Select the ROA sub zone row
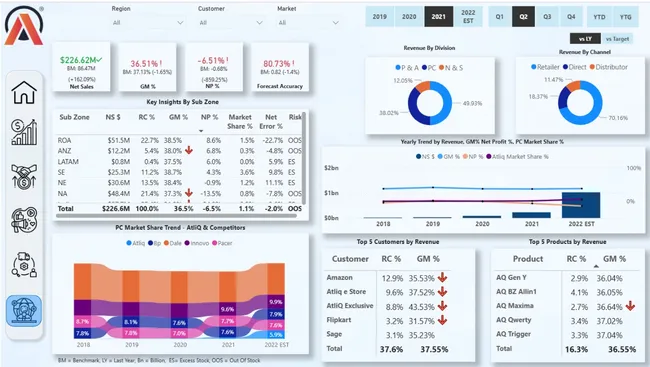Viewport: 650px width, 367px height. tap(179, 140)
